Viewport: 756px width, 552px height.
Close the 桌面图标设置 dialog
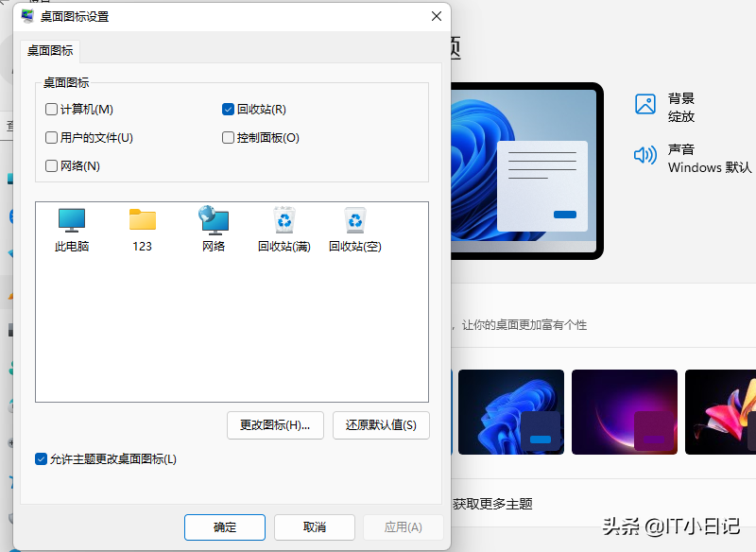[x=436, y=17]
